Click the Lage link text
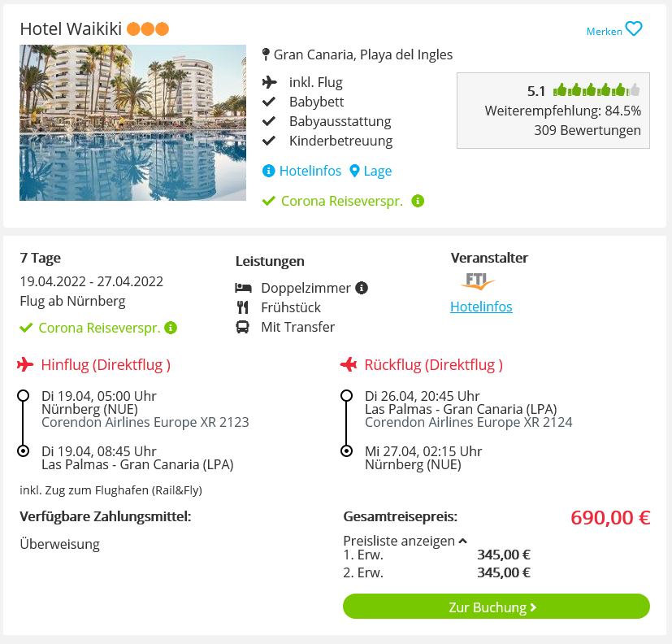 [378, 171]
